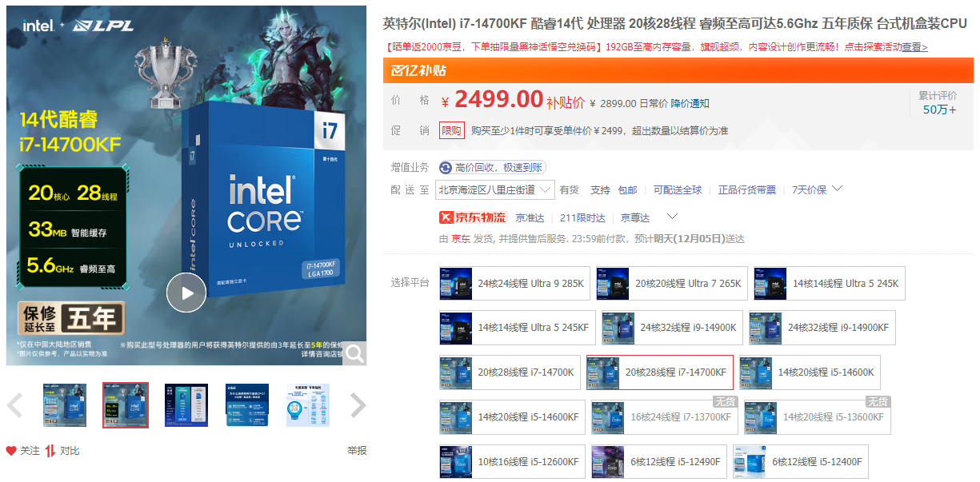980x482 pixels.
Task: Select the red-outlined second product thumbnail
Action: pyautogui.click(x=126, y=405)
